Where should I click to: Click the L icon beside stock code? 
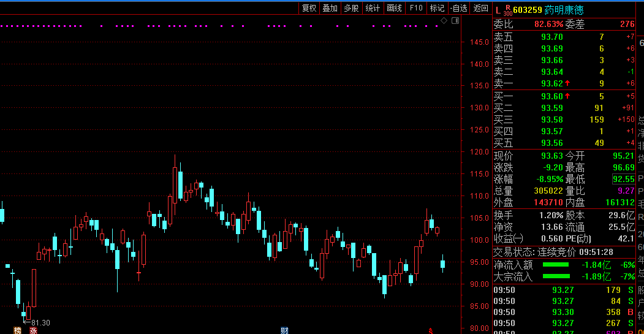[498, 10]
